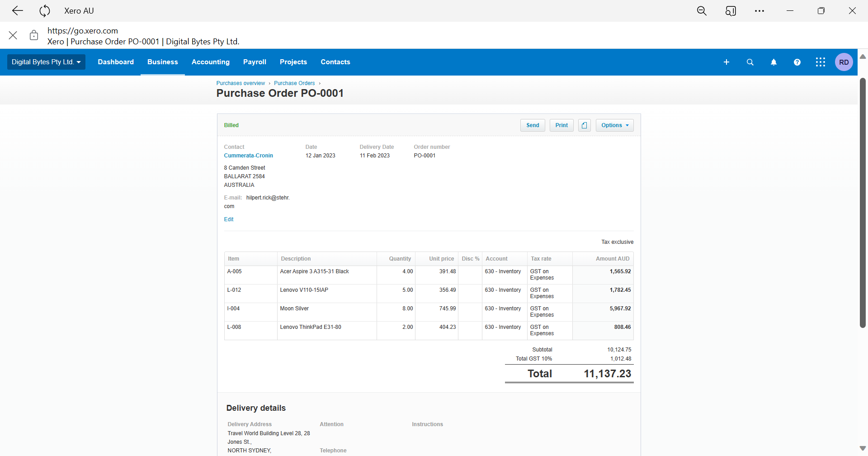The image size is (868, 456).
Task: Select the quantity 8.00 for Moon Silver
Action: (408, 309)
